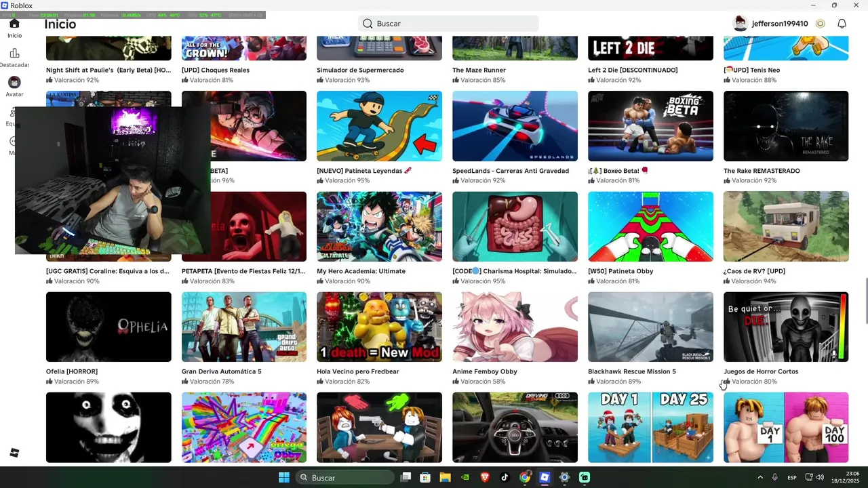Image resolution: width=868 pixels, height=488 pixels.
Task: Open My Hero Academia: Ultimate thumbnail
Action: (379, 226)
